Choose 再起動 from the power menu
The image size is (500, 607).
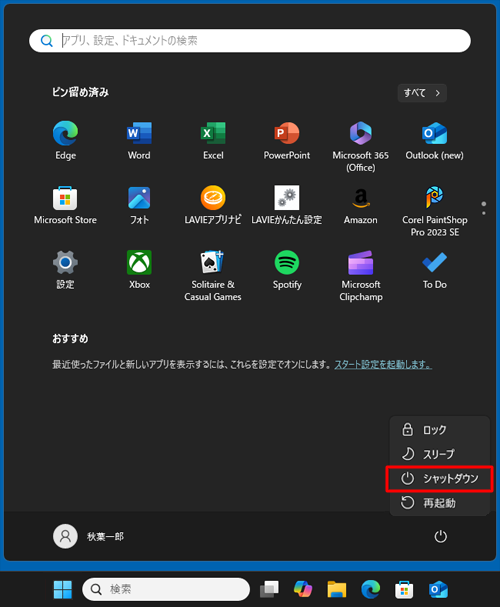(439, 503)
